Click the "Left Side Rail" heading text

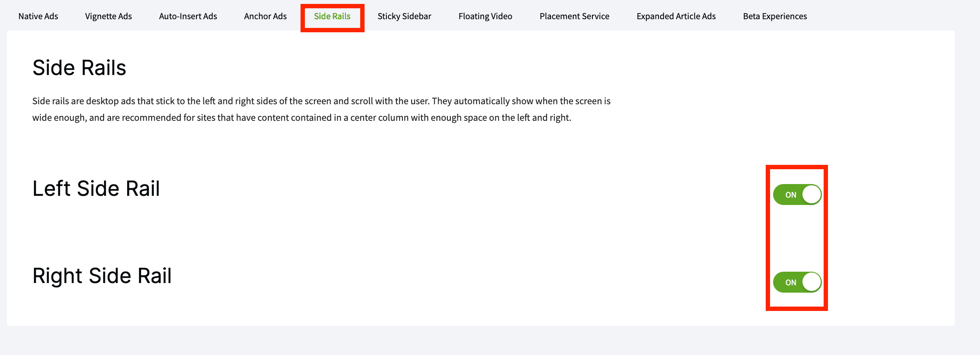pos(96,189)
